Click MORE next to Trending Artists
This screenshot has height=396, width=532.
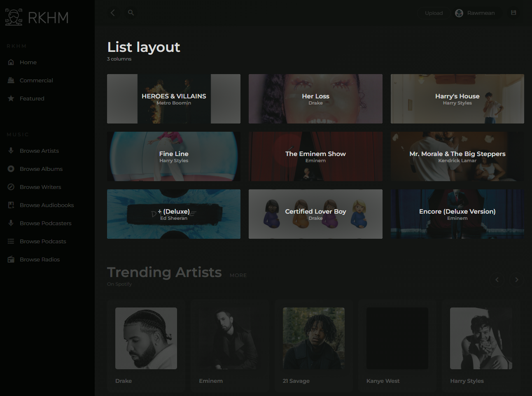(x=238, y=275)
